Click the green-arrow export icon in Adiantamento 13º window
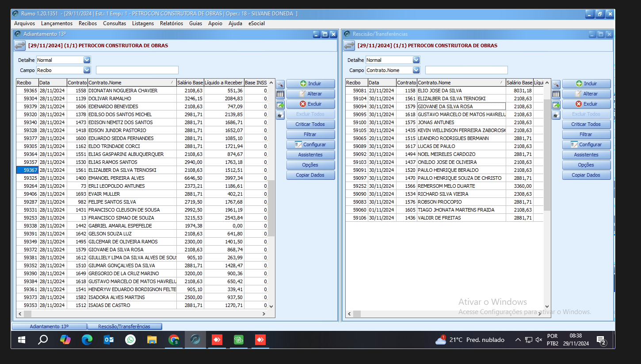Image resolution: width=641 pixels, height=364 pixels. point(280,105)
